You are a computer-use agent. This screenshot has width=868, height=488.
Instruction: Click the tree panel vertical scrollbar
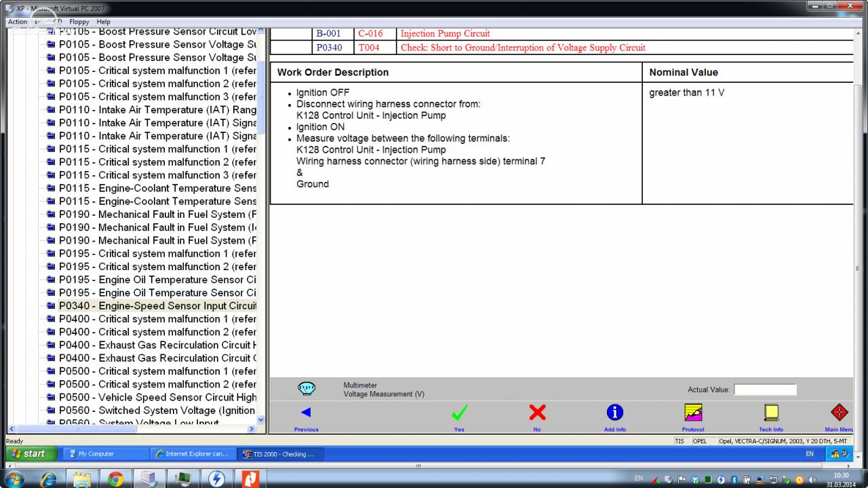(x=261, y=96)
